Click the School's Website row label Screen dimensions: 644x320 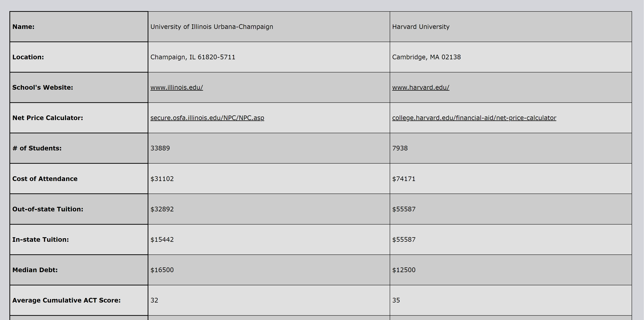[x=42, y=87]
